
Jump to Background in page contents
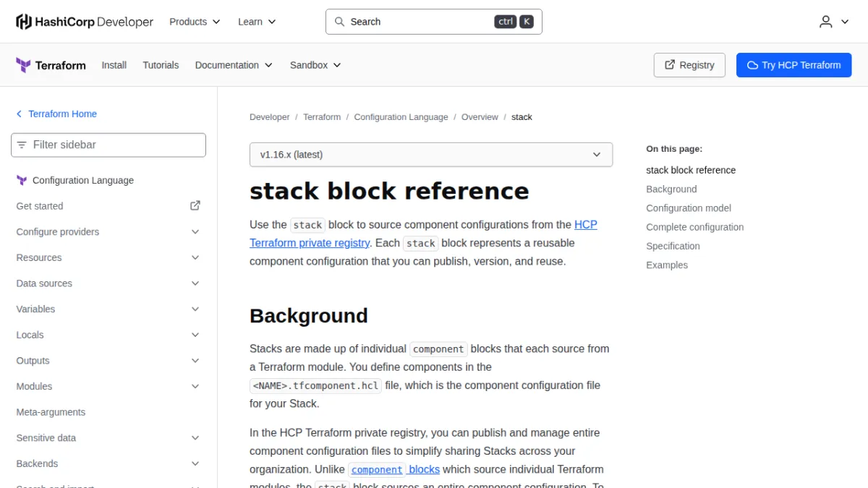(x=671, y=189)
